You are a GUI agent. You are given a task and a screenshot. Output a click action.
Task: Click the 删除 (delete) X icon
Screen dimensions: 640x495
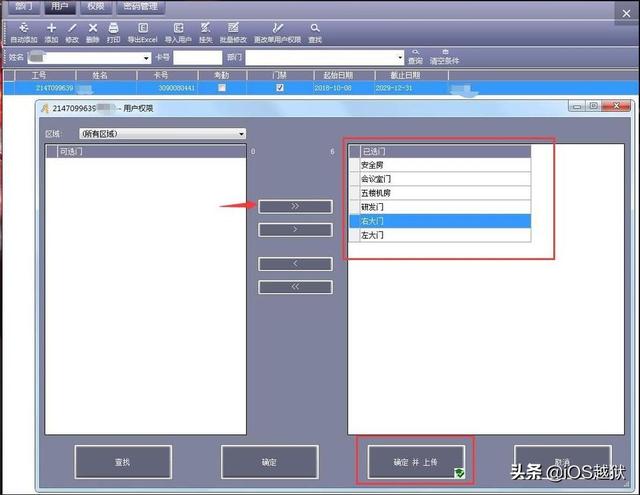[93, 28]
